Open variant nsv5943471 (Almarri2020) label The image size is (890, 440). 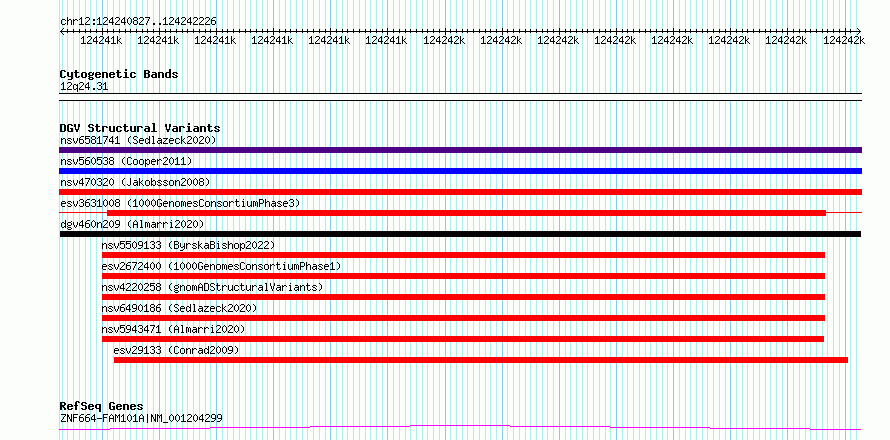[173, 329]
